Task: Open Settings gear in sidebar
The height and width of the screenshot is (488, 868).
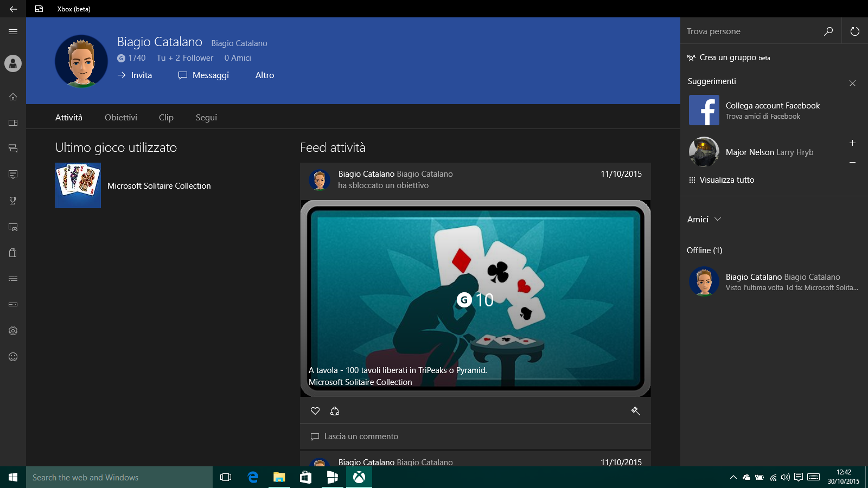Action: pos(13,331)
